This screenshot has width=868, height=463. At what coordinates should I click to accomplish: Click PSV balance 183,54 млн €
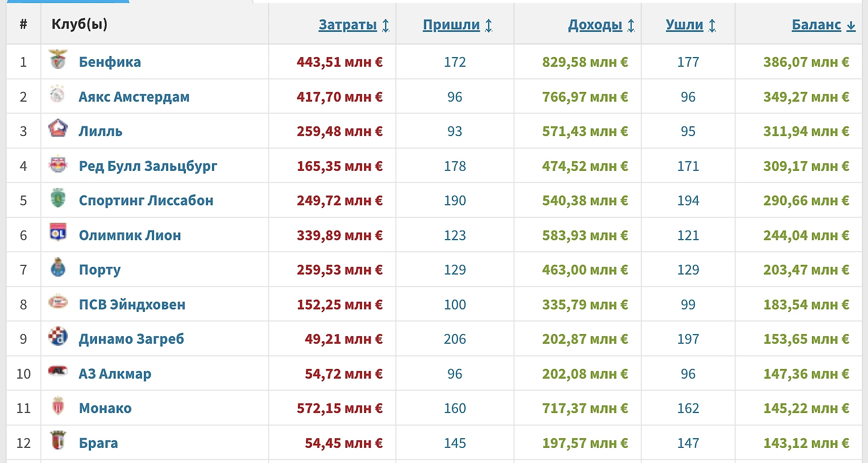[806, 304]
